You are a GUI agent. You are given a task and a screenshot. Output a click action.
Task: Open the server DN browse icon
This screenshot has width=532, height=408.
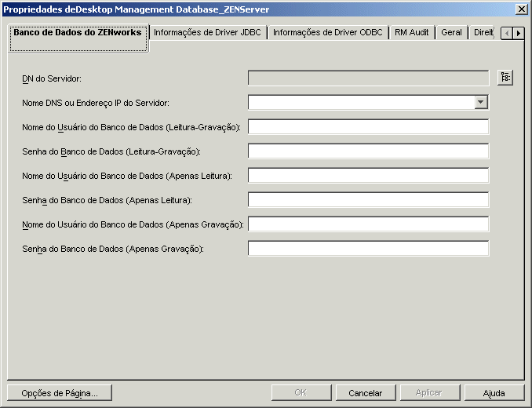coord(505,78)
